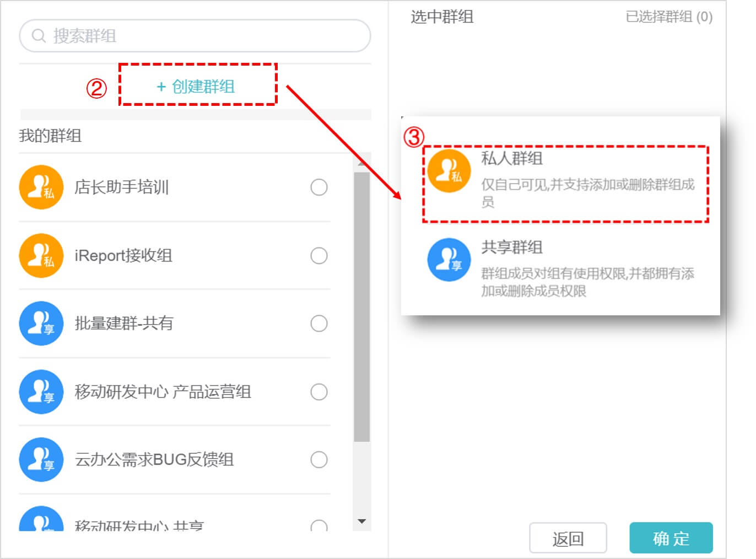This screenshot has height=559, width=756.
Task: Click the blue icon of 移动研发中心 产品运营组
Action: [41, 391]
